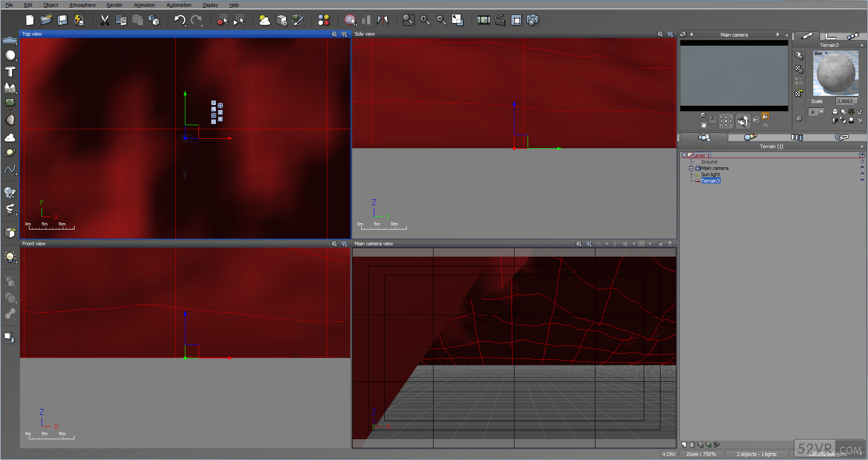868x460 pixels.
Task: Switch to the Animation cubes tab
Action: tap(853, 36)
